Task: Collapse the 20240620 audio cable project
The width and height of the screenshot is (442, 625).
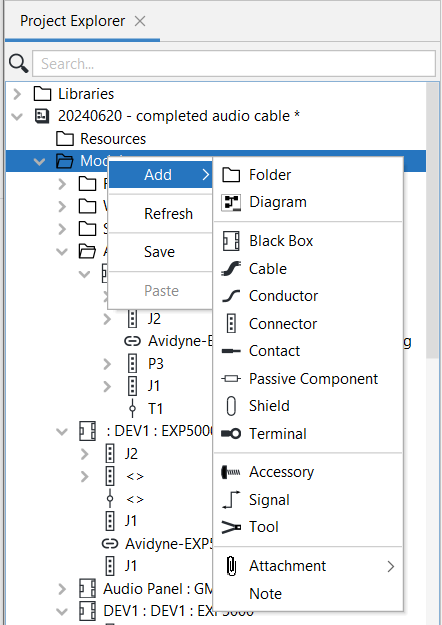Action: click(17, 116)
